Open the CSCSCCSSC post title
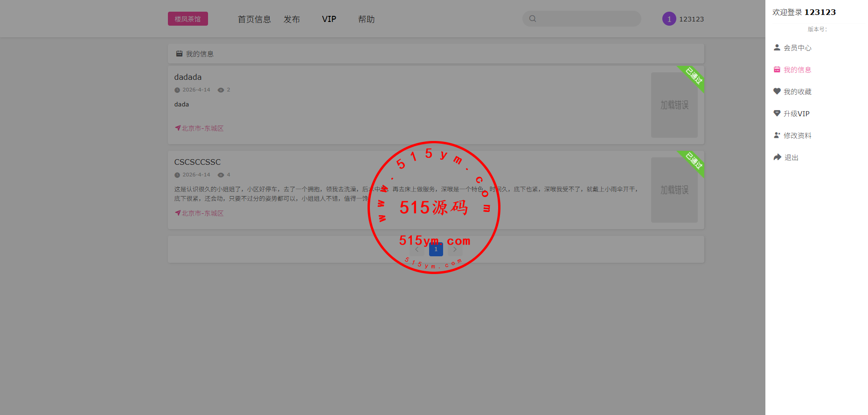Viewport: 868px width, 415px height. 197,162
